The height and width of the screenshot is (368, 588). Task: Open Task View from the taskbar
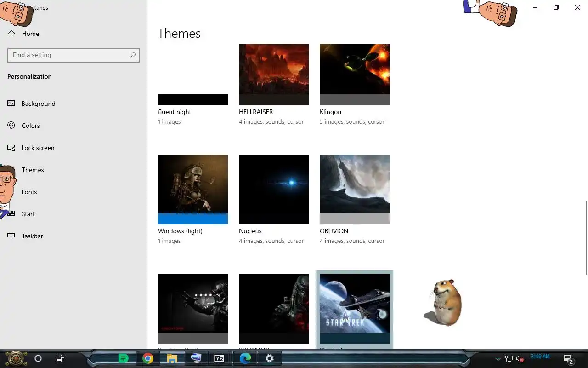point(60,358)
